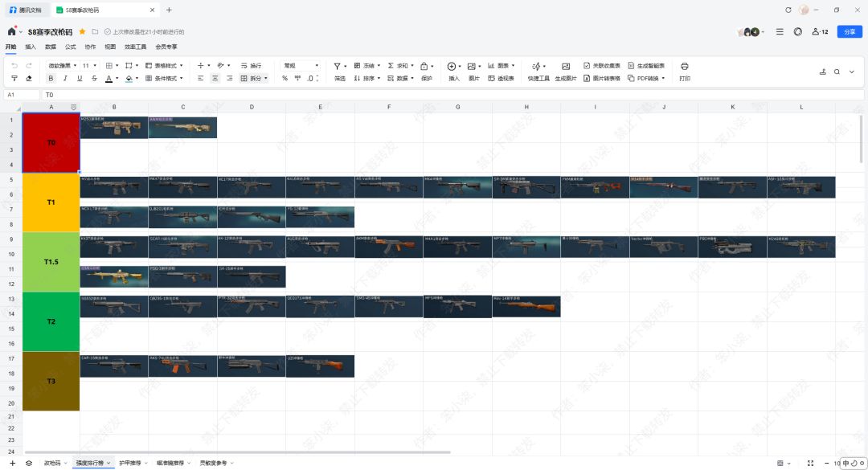Toggle 换行 text wrapping
The image size is (868, 470).
tap(251, 65)
